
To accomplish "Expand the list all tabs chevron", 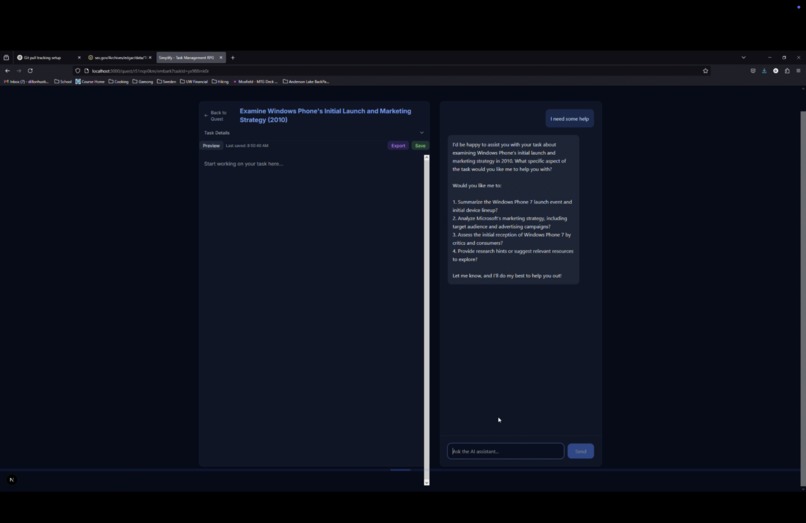I will point(743,58).
